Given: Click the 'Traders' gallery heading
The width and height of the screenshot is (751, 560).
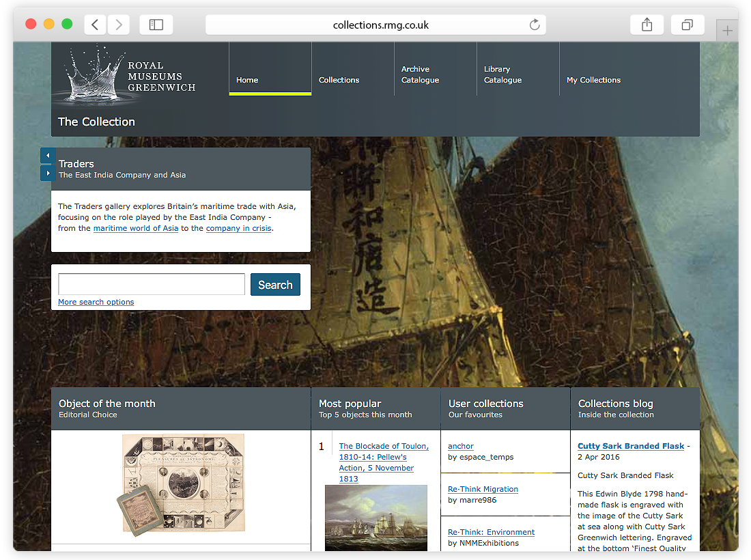Looking at the screenshot, I should tap(76, 164).
